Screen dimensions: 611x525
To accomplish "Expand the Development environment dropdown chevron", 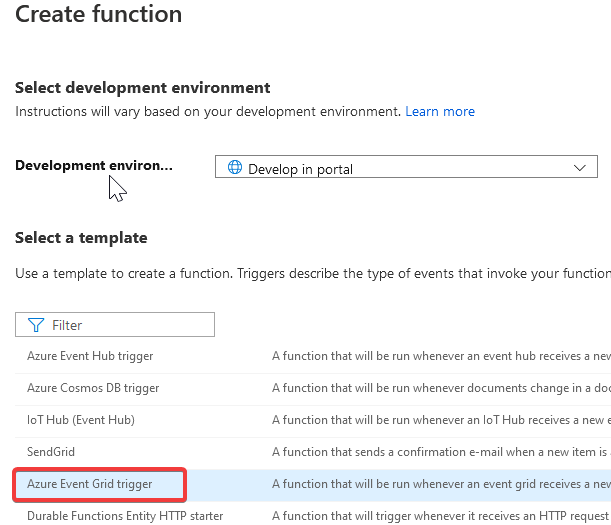I will tap(580, 168).
